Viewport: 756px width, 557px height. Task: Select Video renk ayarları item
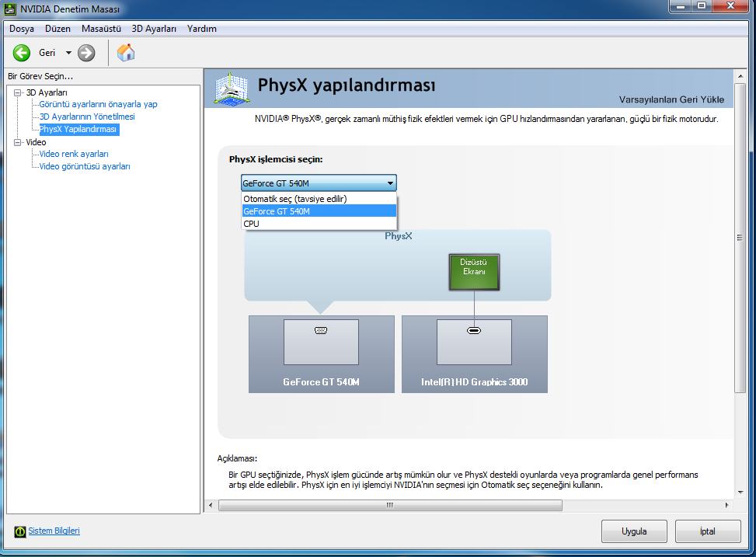74,154
